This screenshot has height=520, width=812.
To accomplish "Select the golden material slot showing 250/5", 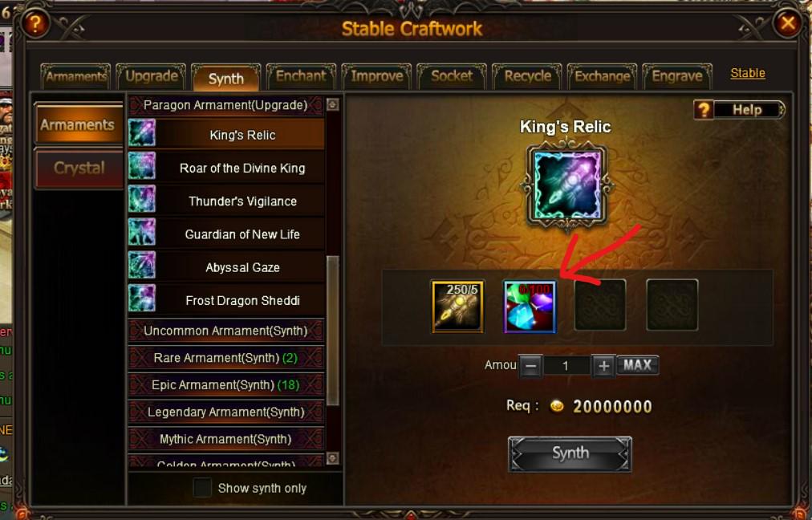I will 458,307.
